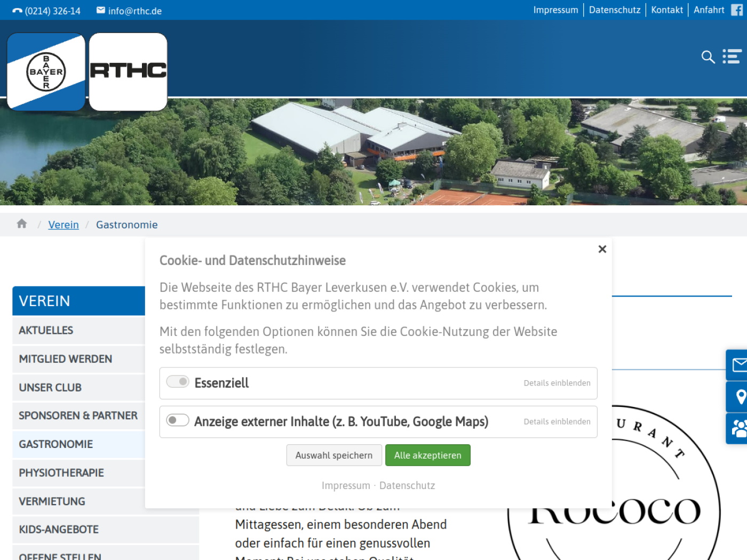The height and width of the screenshot is (560, 747).
Task: Show details for external content cookies
Action: pos(557,421)
